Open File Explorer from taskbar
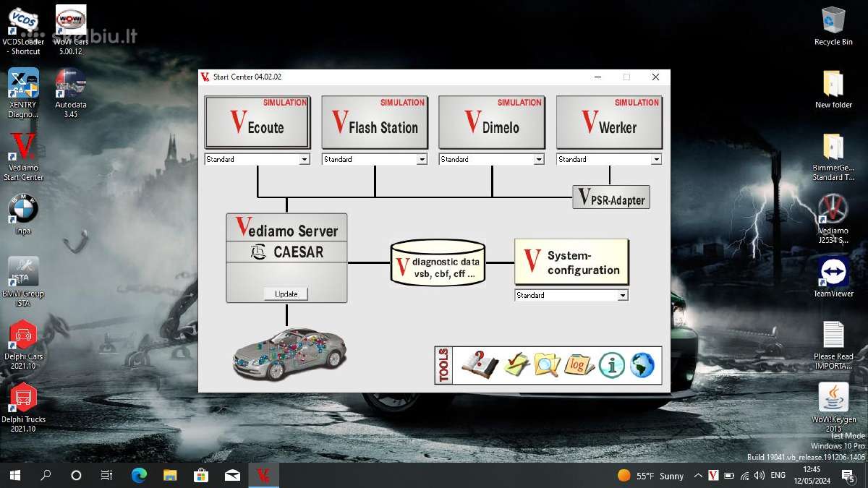This screenshot has height=488, width=868. 170,475
